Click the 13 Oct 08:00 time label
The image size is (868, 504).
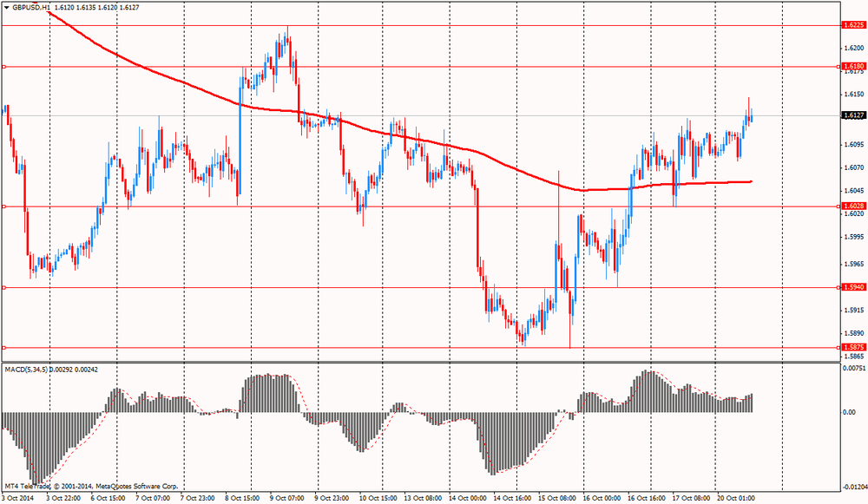click(424, 498)
